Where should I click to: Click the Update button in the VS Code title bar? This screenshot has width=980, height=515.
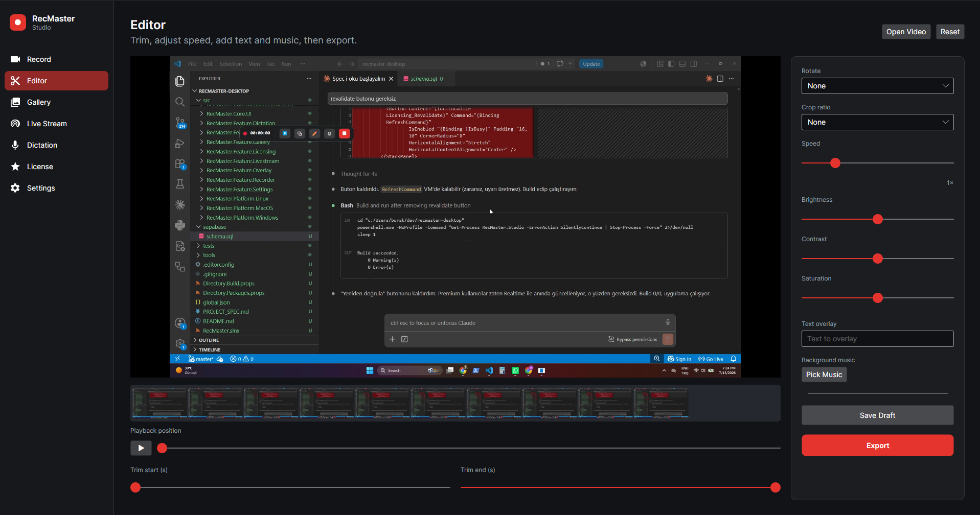coord(591,64)
